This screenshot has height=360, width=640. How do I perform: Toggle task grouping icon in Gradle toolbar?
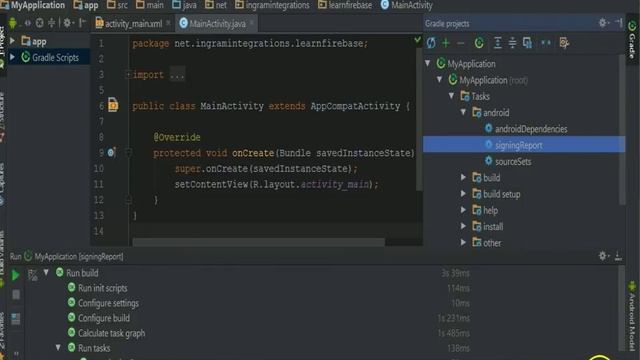coord(527,43)
